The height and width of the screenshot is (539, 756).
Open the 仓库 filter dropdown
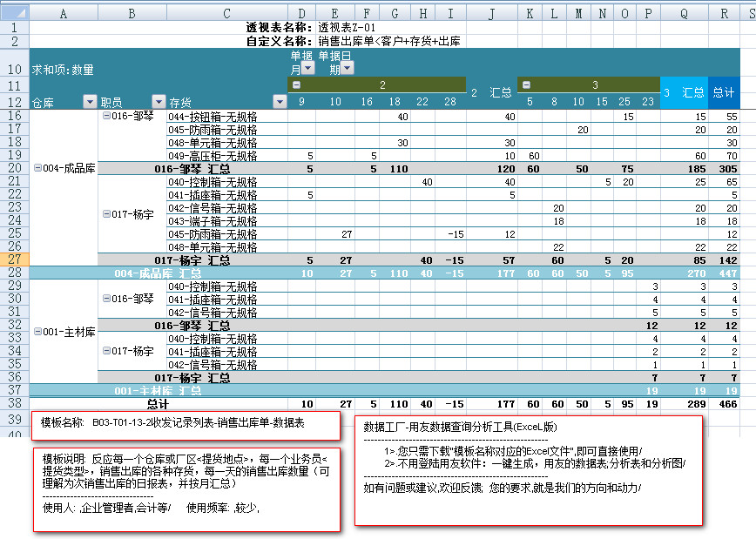90,102
